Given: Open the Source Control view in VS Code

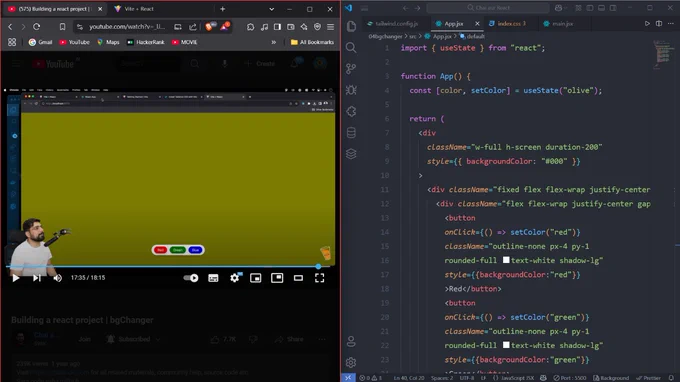Looking at the screenshot, I should coord(351,69).
